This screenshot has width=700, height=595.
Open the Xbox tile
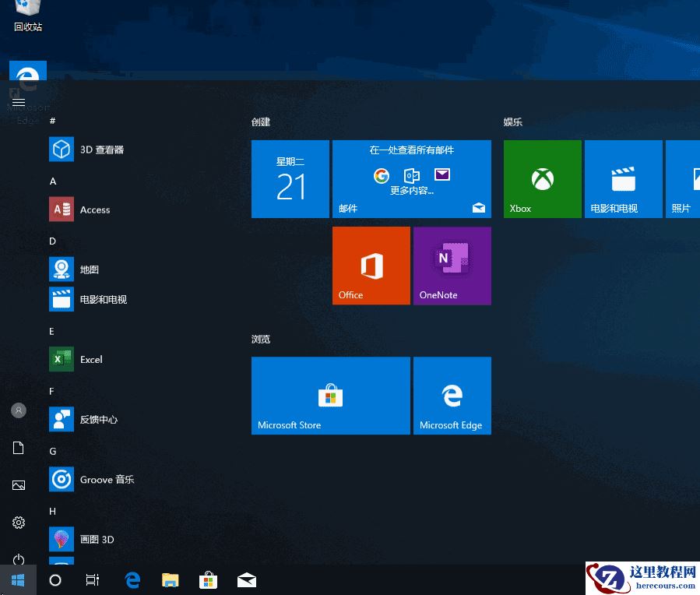point(542,178)
